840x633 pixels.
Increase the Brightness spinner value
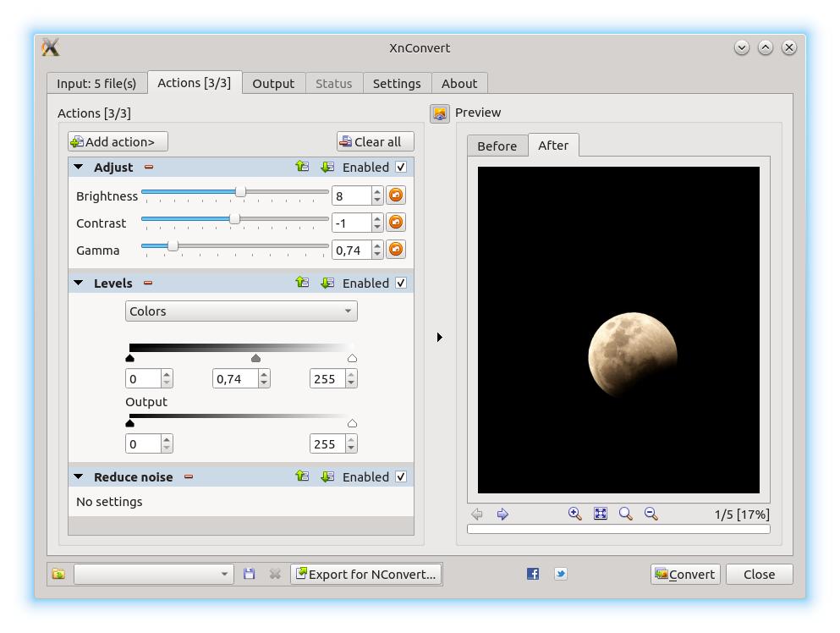click(x=377, y=190)
